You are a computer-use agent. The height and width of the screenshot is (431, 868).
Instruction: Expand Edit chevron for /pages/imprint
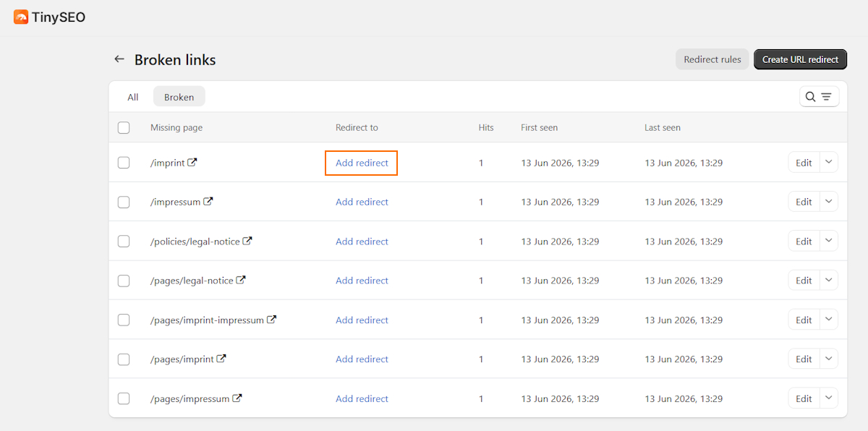pyautogui.click(x=829, y=359)
